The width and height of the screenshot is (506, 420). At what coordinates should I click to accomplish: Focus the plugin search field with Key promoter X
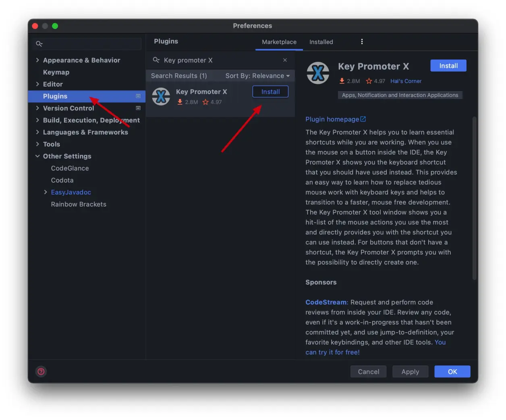click(x=221, y=60)
